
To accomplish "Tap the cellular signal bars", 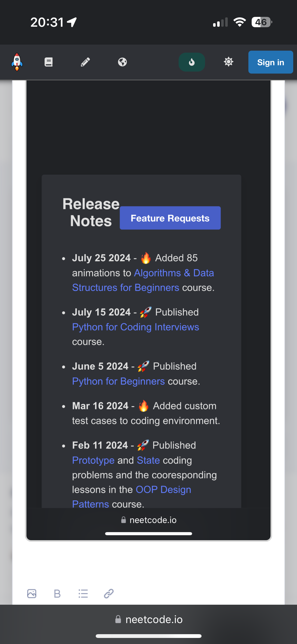I will tap(220, 22).
